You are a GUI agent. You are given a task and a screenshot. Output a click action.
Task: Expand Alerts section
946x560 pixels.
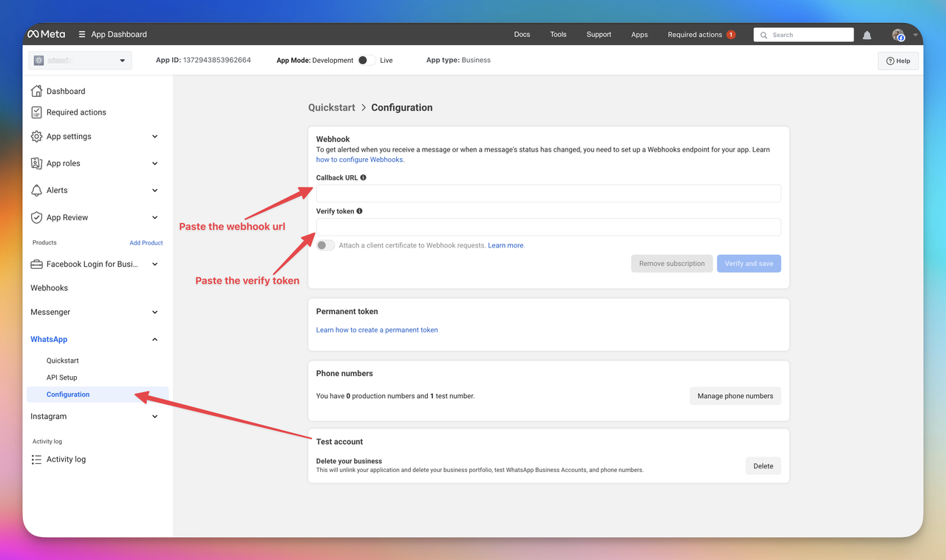[x=154, y=191]
